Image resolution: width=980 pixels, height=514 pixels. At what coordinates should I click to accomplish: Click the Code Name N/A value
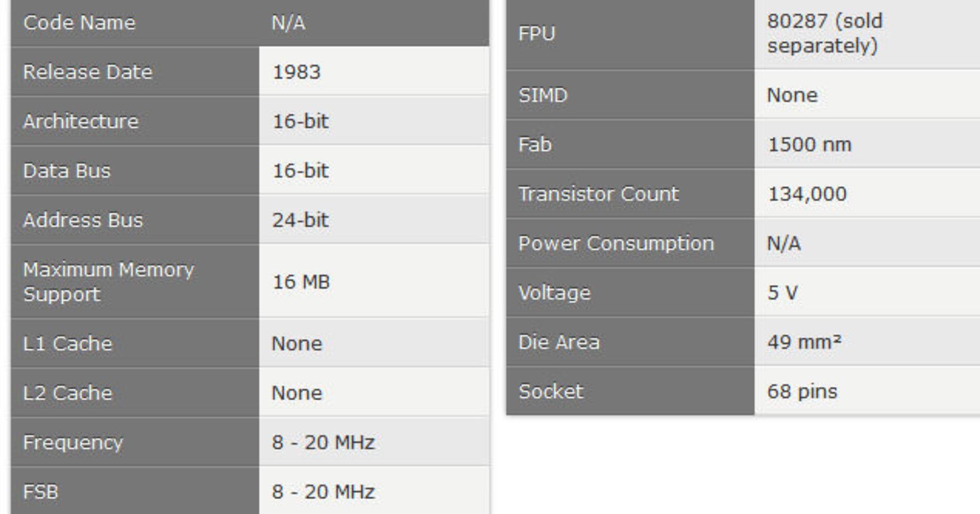[288, 23]
